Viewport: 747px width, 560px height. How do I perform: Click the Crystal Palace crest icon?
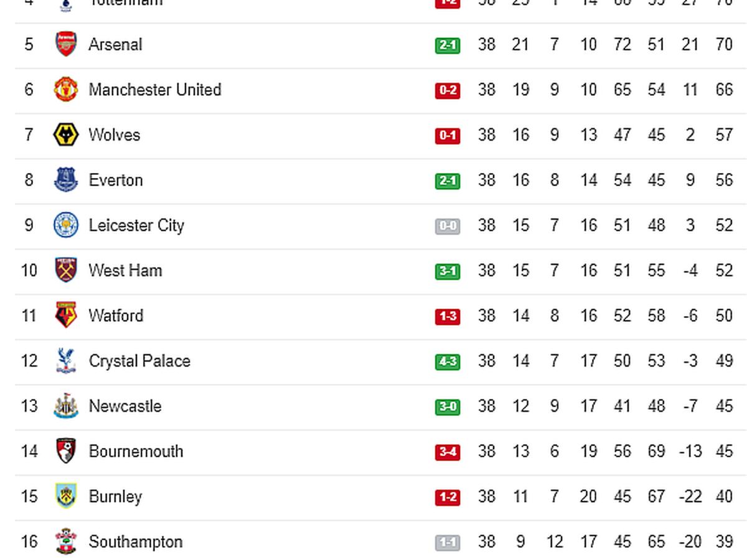pyautogui.click(x=65, y=361)
